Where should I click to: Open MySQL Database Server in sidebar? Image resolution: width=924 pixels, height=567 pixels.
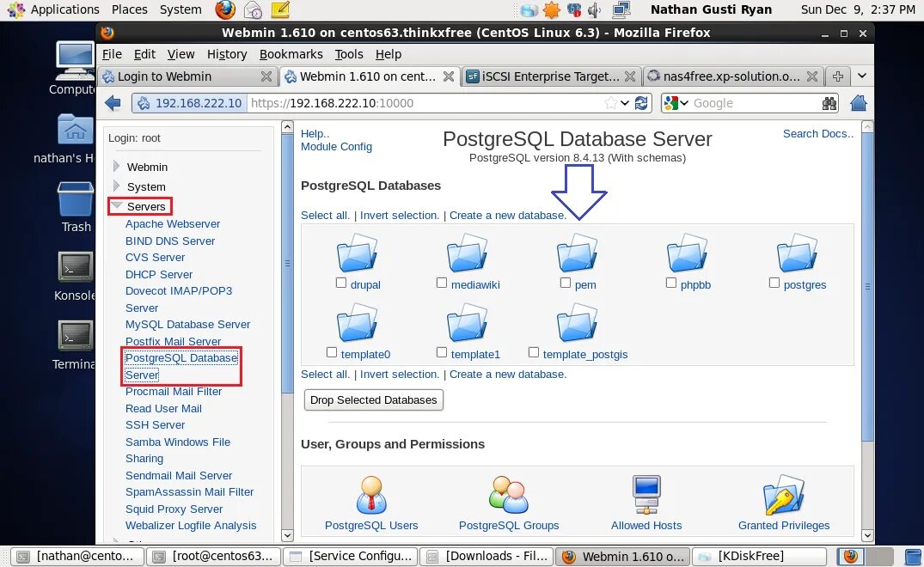(x=187, y=325)
